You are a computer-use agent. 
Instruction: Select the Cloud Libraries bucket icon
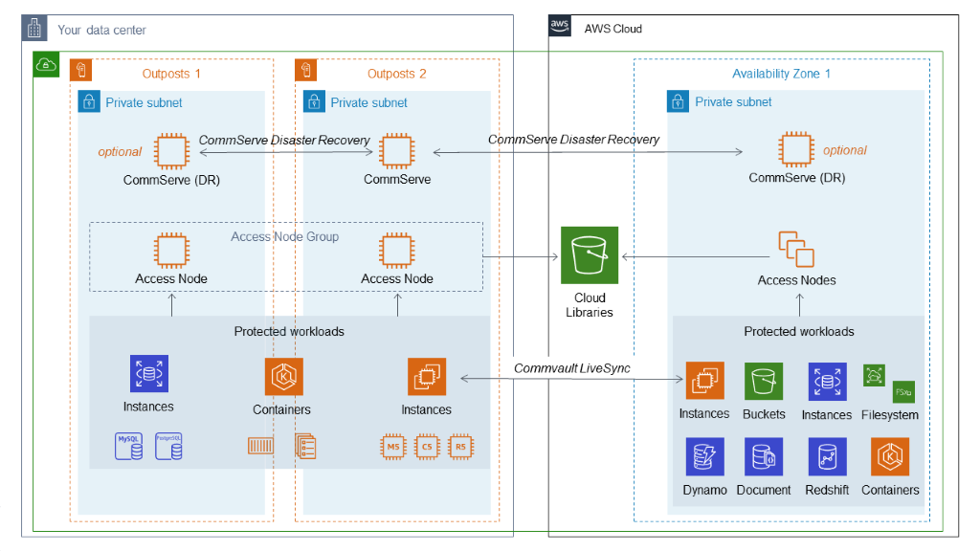click(589, 255)
